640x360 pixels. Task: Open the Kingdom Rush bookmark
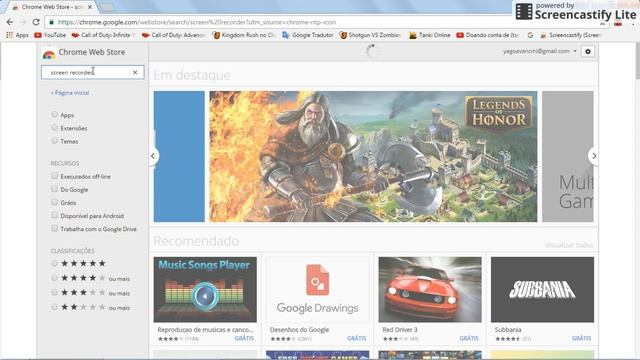tap(244, 35)
